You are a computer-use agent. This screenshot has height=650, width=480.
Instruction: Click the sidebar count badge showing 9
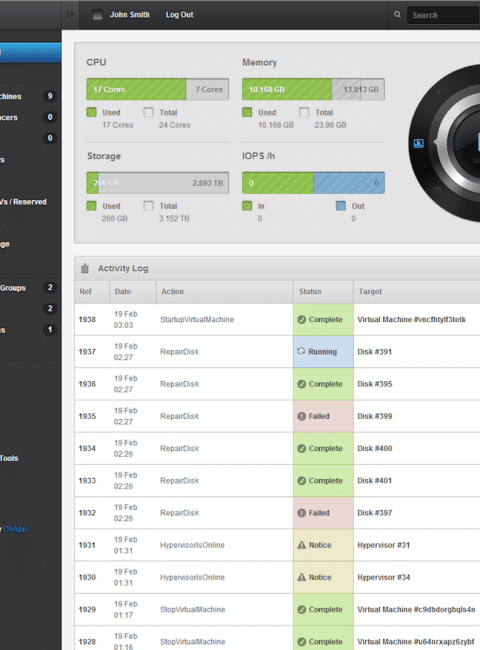tap(50, 96)
